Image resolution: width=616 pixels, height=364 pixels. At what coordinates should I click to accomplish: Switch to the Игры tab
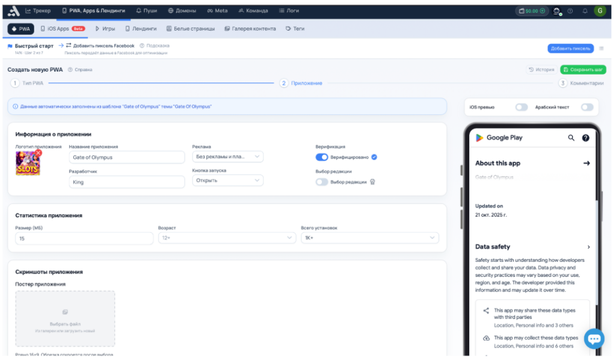105,29
